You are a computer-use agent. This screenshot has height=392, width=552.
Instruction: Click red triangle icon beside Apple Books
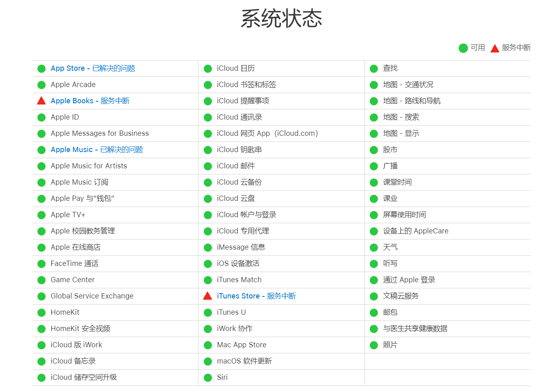coord(41,100)
